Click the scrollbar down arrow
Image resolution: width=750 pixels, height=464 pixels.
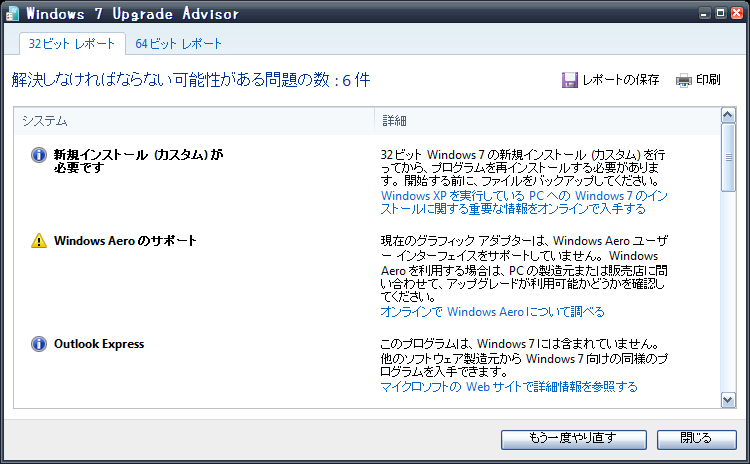[728, 400]
